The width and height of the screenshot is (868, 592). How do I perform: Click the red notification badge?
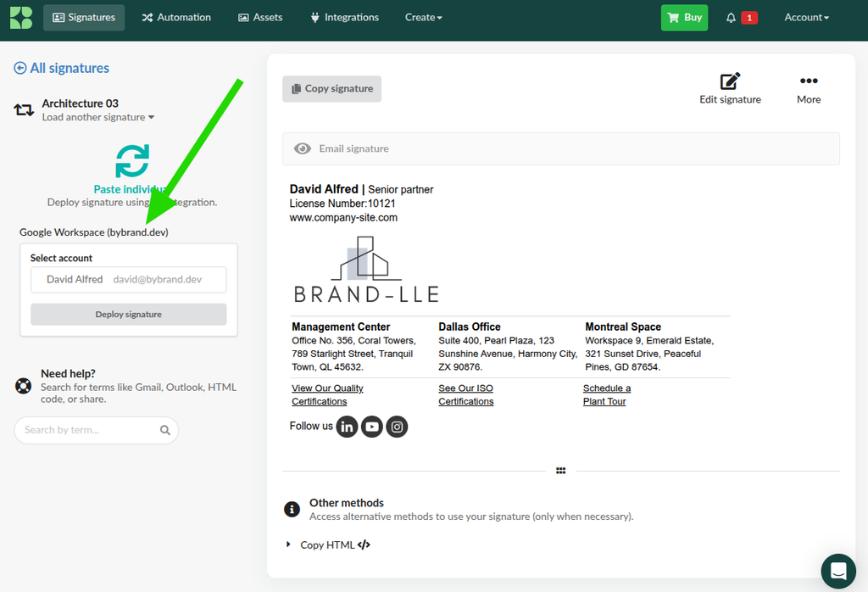point(749,18)
